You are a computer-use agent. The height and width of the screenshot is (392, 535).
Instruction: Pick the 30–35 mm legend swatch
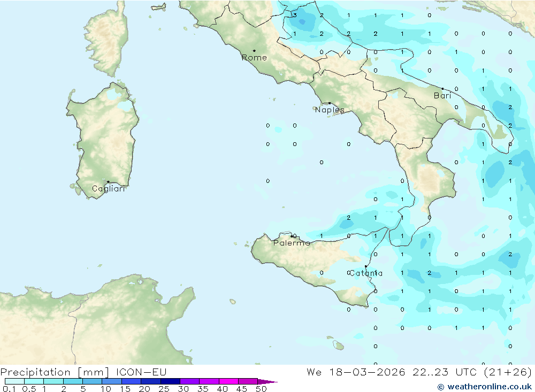190,381
